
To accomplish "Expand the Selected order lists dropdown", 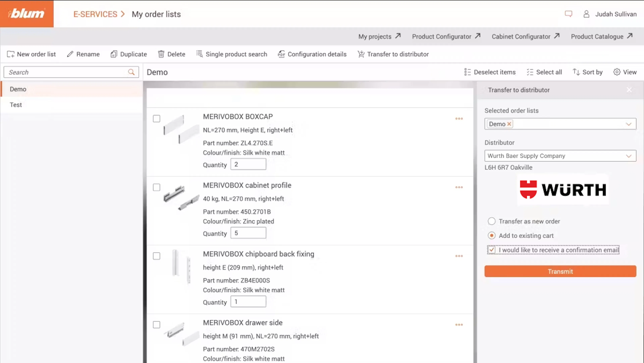I will click(629, 124).
